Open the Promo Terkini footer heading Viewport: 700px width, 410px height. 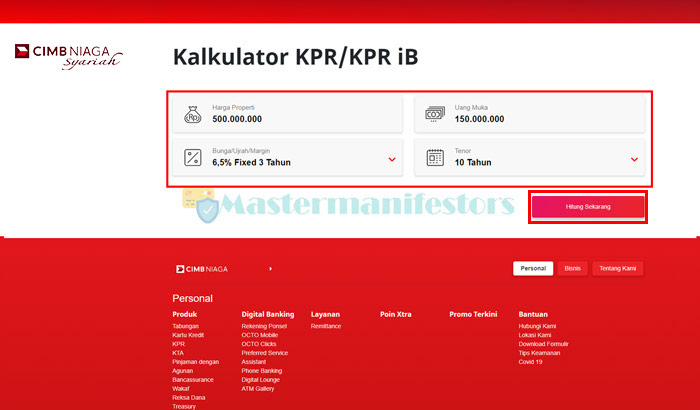pos(473,314)
